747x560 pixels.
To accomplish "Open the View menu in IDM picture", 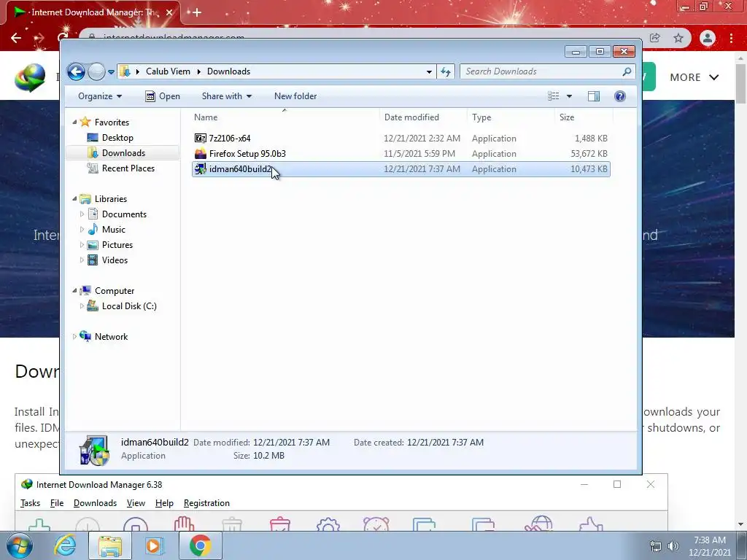I will (x=136, y=503).
